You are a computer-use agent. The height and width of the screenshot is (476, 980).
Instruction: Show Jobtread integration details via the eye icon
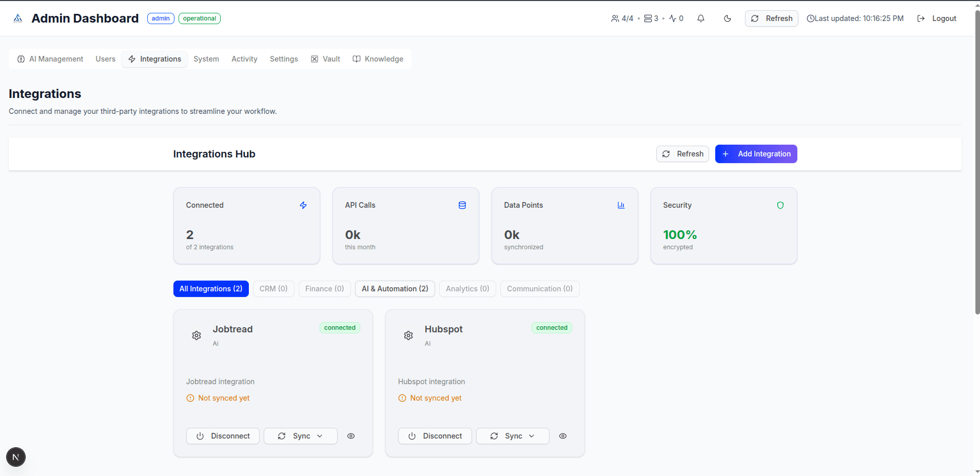(351, 436)
